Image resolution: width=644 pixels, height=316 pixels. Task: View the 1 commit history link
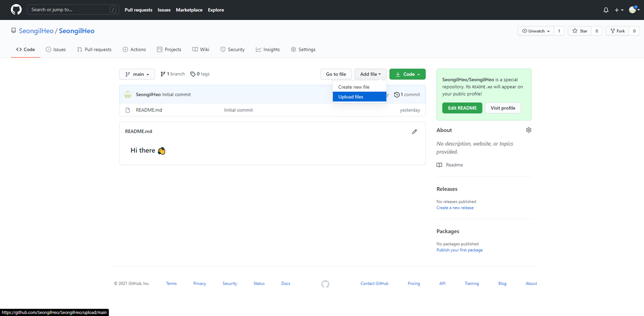(x=407, y=94)
